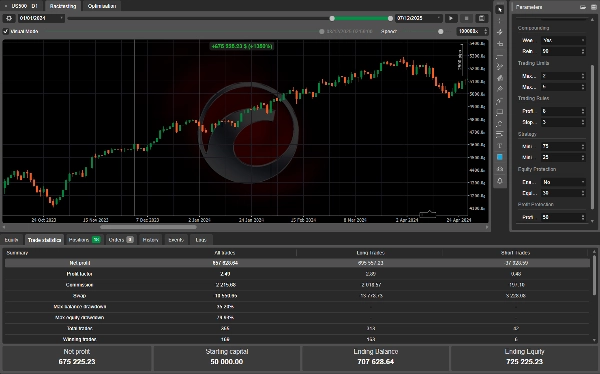Click the Speed slider handle
The image size is (600, 374).
pyautogui.click(x=441, y=32)
